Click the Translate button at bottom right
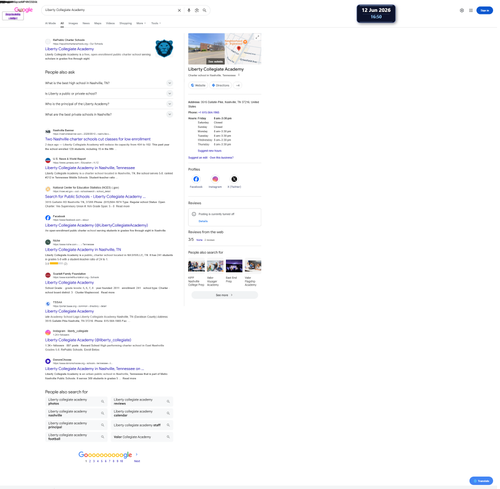Screen dimensions: 500x489 (481, 481)
